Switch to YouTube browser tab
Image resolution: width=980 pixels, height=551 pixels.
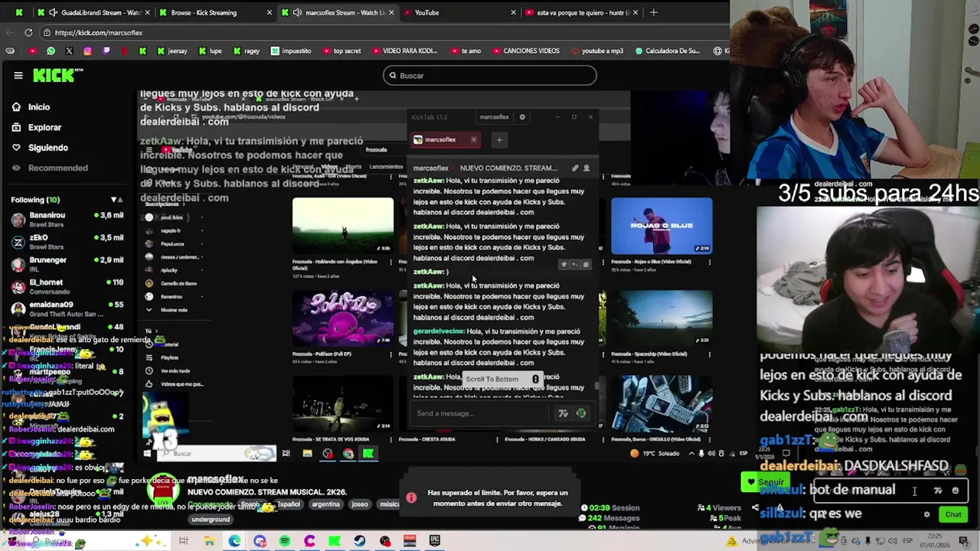(x=459, y=12)
